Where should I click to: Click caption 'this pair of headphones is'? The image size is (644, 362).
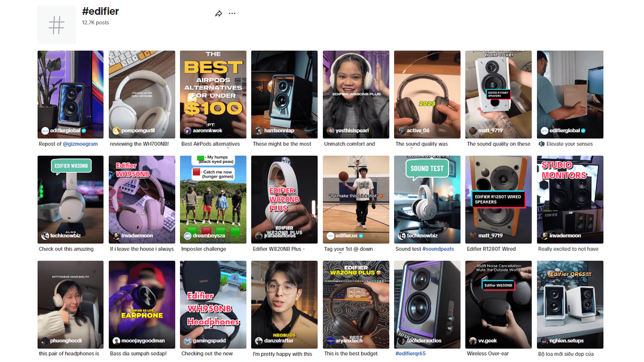pos(69,353)
